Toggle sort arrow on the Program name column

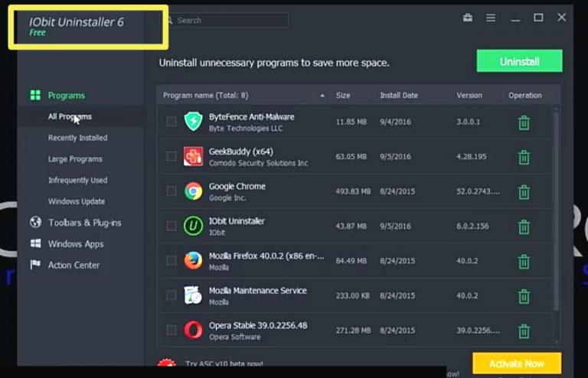pos(322,96)
